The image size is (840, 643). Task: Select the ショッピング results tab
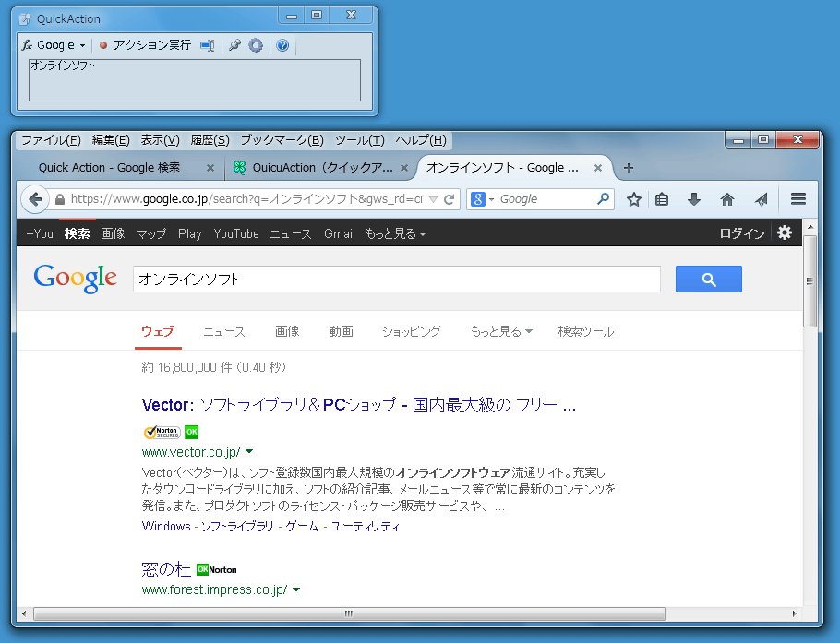coord(412,332)
